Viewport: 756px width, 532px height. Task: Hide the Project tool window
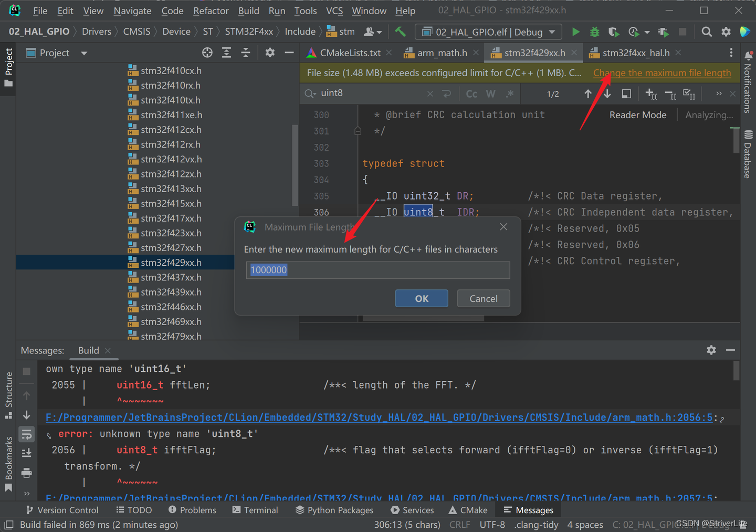tap(289, 53)
